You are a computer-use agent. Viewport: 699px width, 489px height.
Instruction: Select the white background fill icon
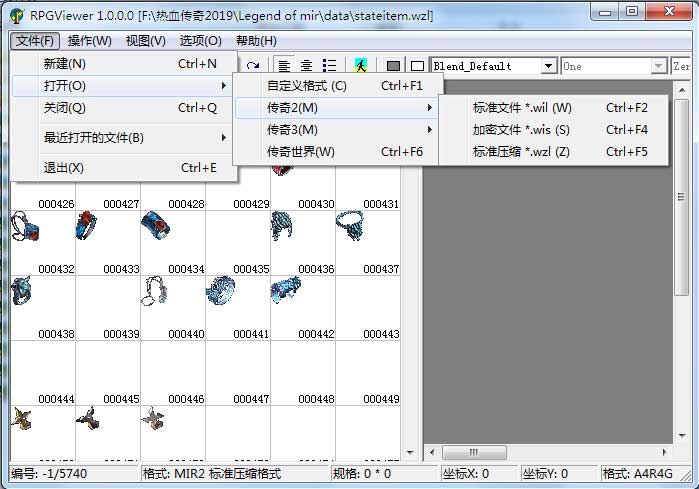coord(417,66)
